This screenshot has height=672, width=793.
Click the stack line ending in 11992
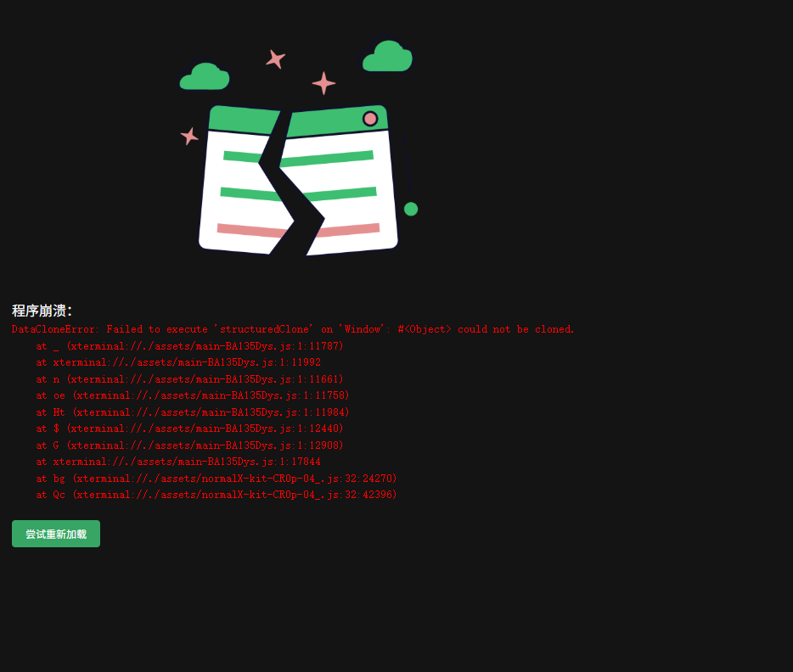click(x=178, y=362)
